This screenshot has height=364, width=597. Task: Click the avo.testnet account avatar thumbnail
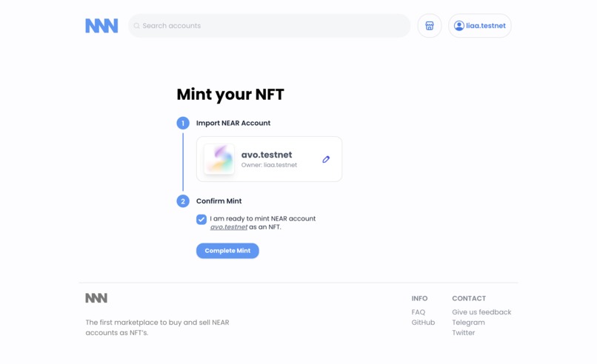[x=219, y=159]
